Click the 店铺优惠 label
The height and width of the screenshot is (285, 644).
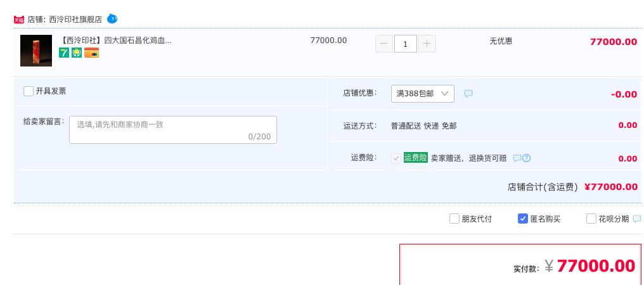click(x=360, y=93)
